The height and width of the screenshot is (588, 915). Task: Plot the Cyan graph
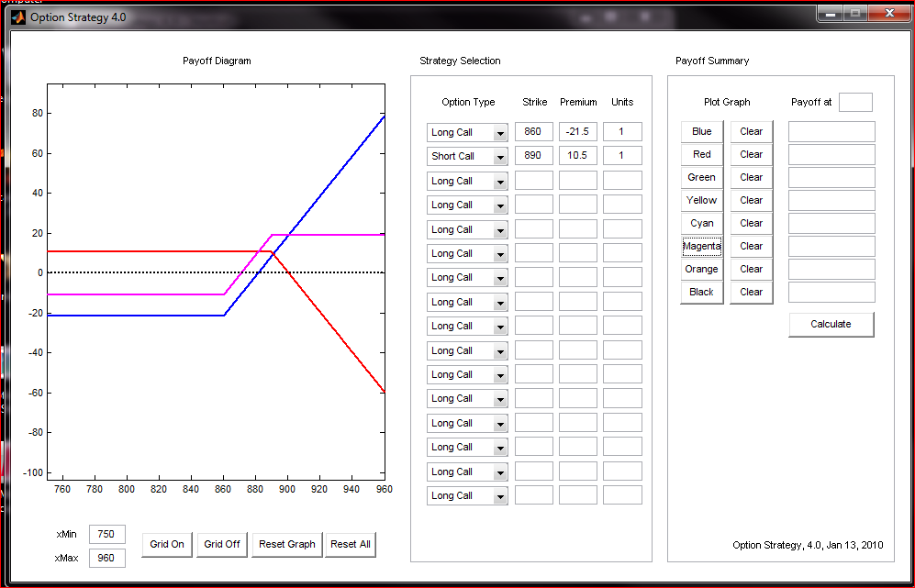[x=701, y=223]
